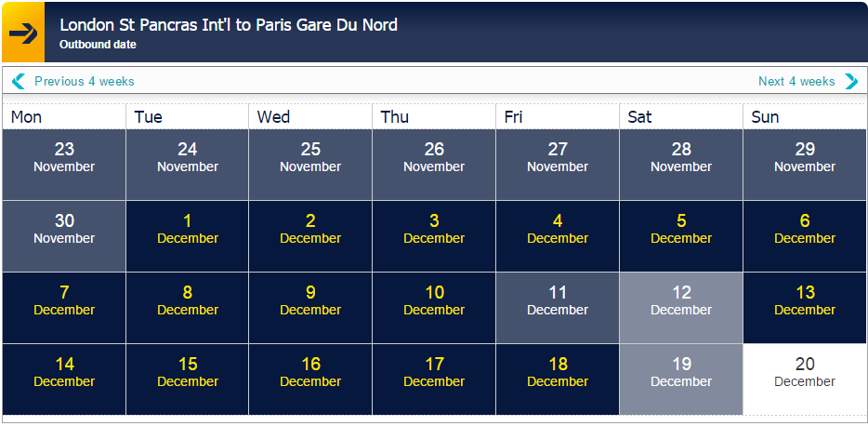Viewport: 868px width, 426px height.
Task: Choose Thursday 10 December
Action: pos(434,308)
